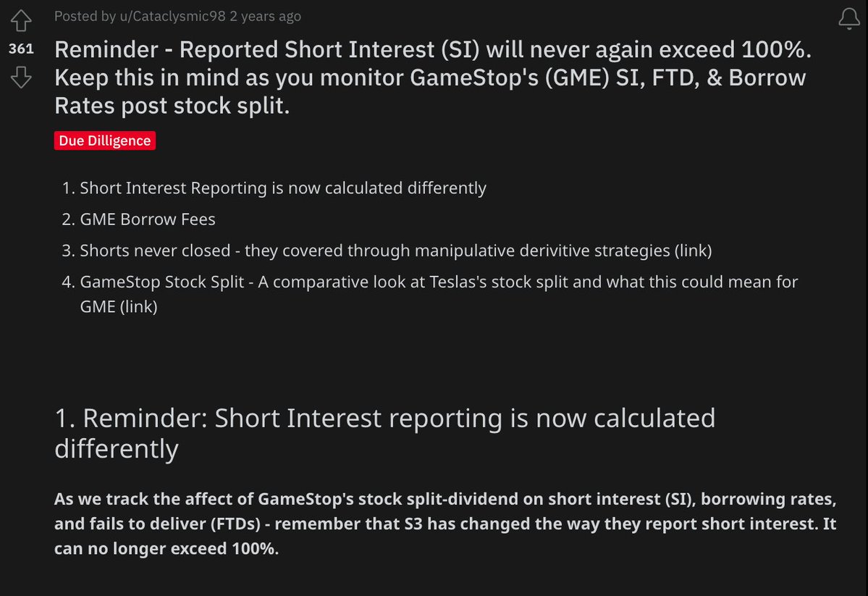Viewport: 868px width, 596px height.
Task: Click the sentence 'It can no longer exceed 100%'
Action: coord(167,548)
